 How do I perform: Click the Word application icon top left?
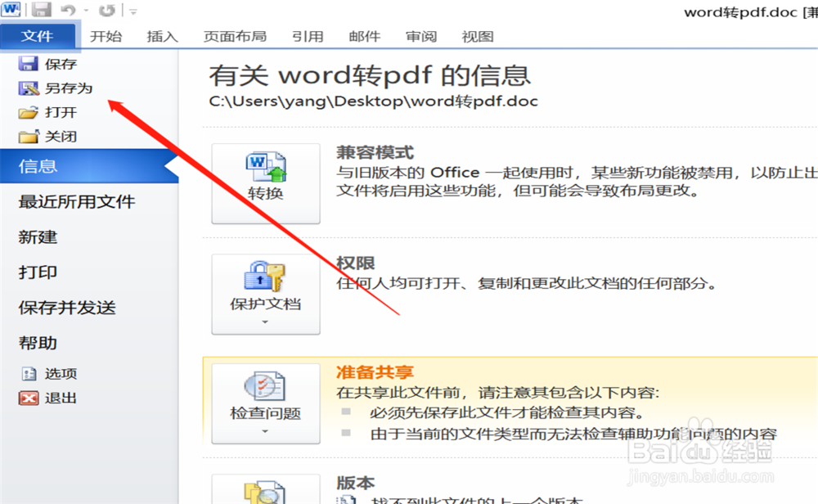tap(11, 8)
